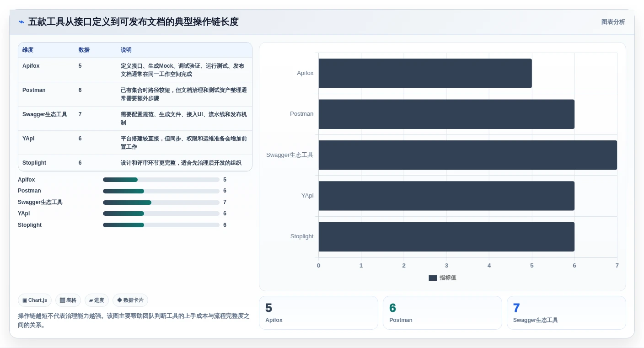Click the 数据 column header
Image resolution: width=644 pixels, height=348 pixels.
point(84,50)
